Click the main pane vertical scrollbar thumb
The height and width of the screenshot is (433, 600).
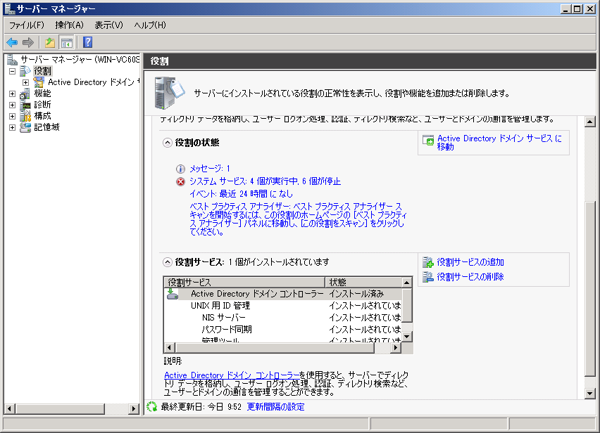coord(590,289)
